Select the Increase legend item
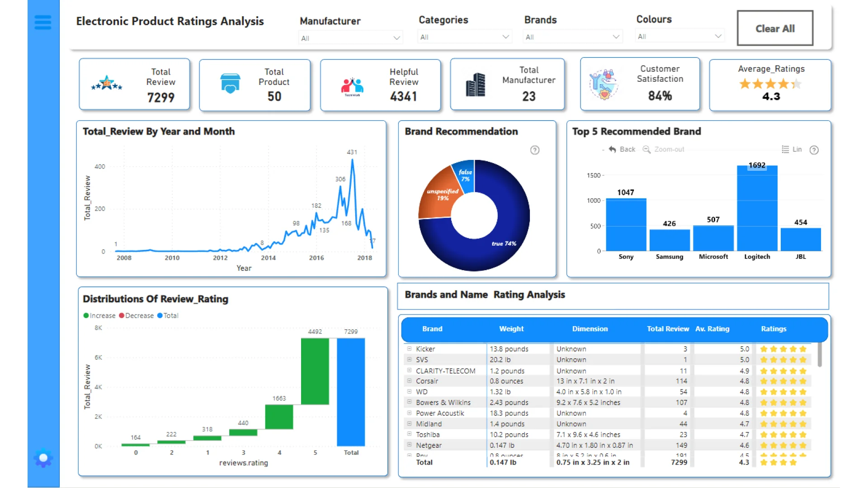Image resolution: width=868 pixels, height=488 pixels. click(x=99, y=315)
